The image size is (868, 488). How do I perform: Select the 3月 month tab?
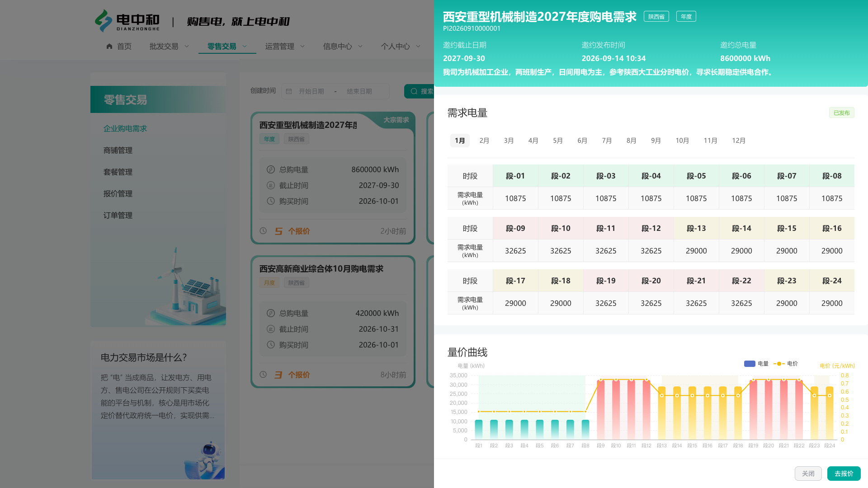click(x=509, y=141)
